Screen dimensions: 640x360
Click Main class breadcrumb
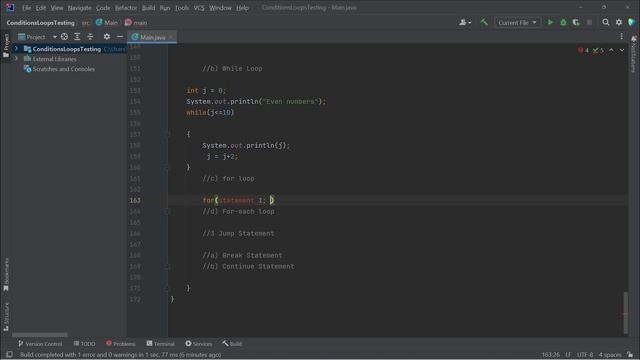(107, 22)
